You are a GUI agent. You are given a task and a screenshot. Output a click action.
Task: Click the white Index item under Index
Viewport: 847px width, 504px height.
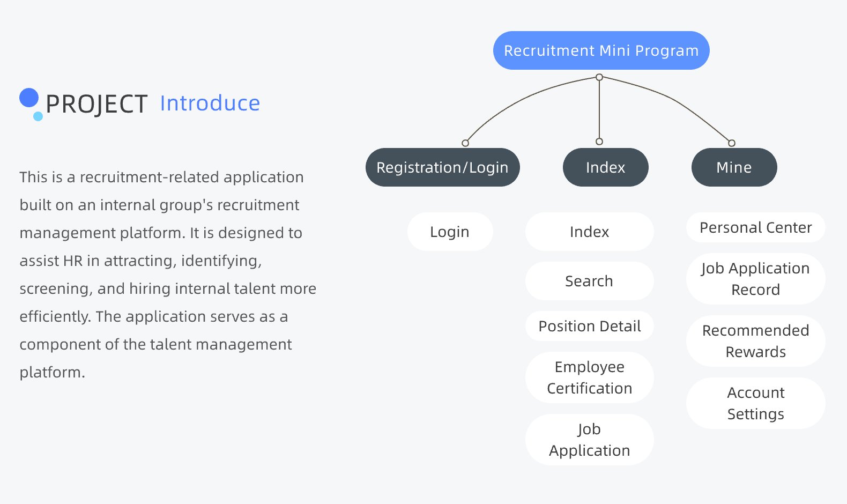click(589, 232)
